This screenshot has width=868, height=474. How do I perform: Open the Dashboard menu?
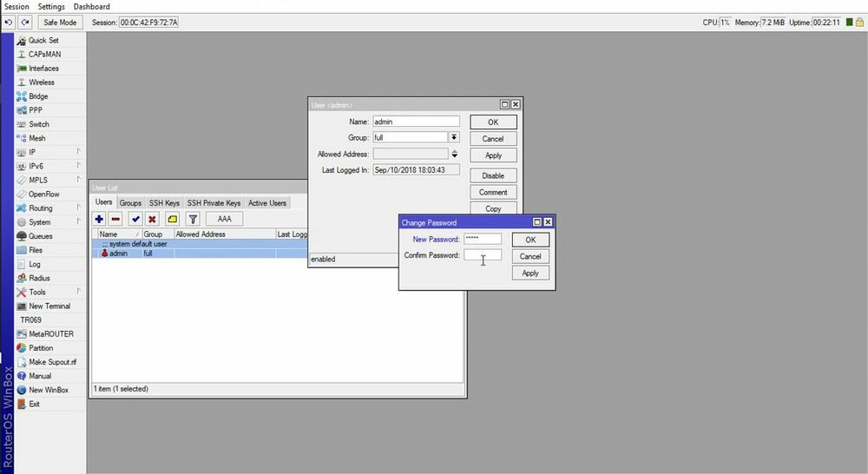coord(91,6)
